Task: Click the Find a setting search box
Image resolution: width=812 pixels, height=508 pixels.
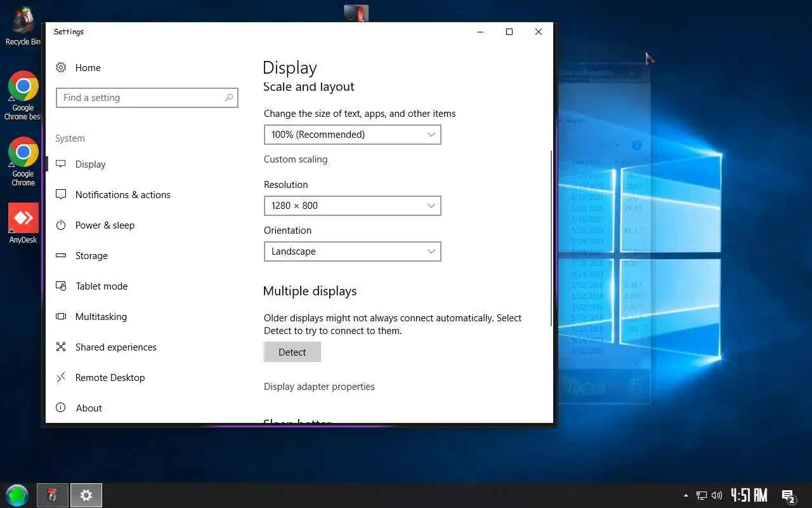Action: 147,98
